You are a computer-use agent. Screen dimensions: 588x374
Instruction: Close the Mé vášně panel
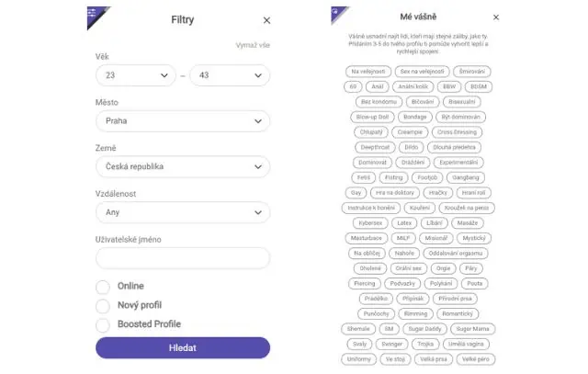click(496, 17)
